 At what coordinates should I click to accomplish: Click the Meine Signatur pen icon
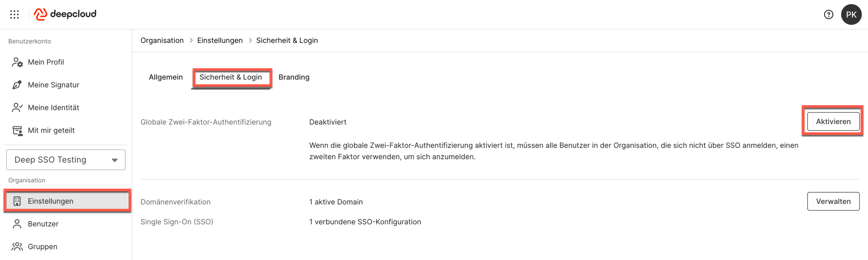click(x=17, y=85)
